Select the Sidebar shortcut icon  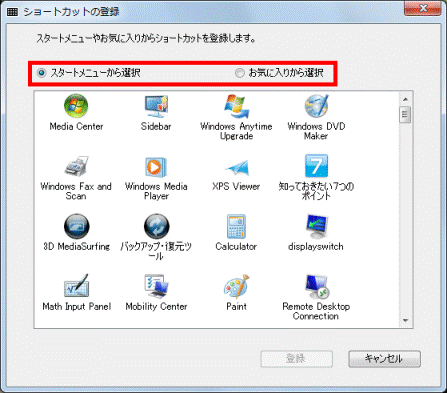pyautogui.click(x=156, y=106)
